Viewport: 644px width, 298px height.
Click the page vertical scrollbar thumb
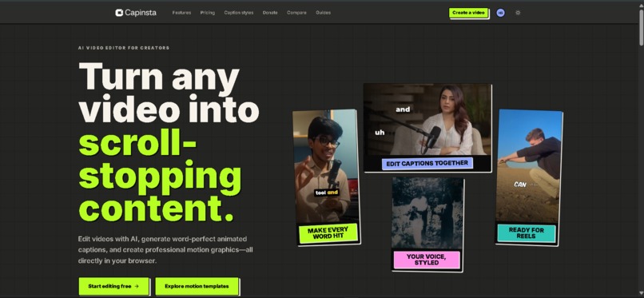click(x=641, y=27)
